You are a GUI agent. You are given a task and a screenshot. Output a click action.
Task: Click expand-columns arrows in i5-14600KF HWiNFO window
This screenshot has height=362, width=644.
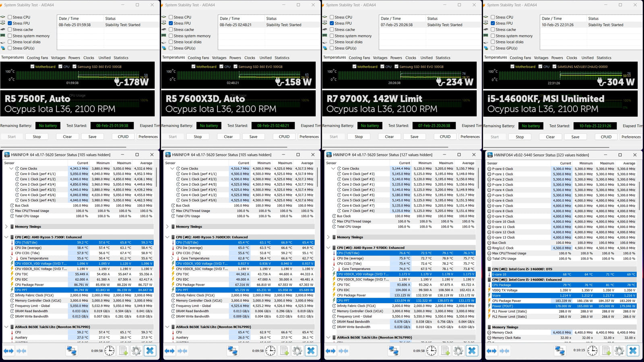[491, 351]
